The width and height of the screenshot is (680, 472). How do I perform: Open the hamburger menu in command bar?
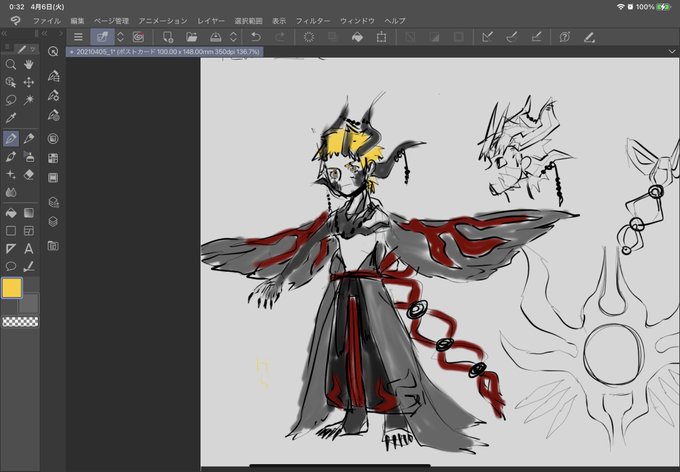pyautogui.click(x=78, y=37)
